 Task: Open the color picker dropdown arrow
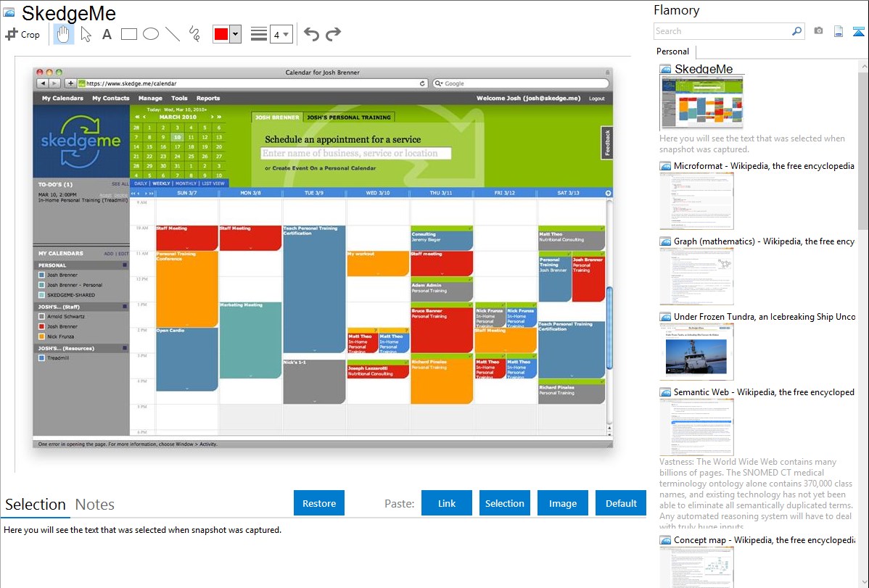[x=236, y=34]
